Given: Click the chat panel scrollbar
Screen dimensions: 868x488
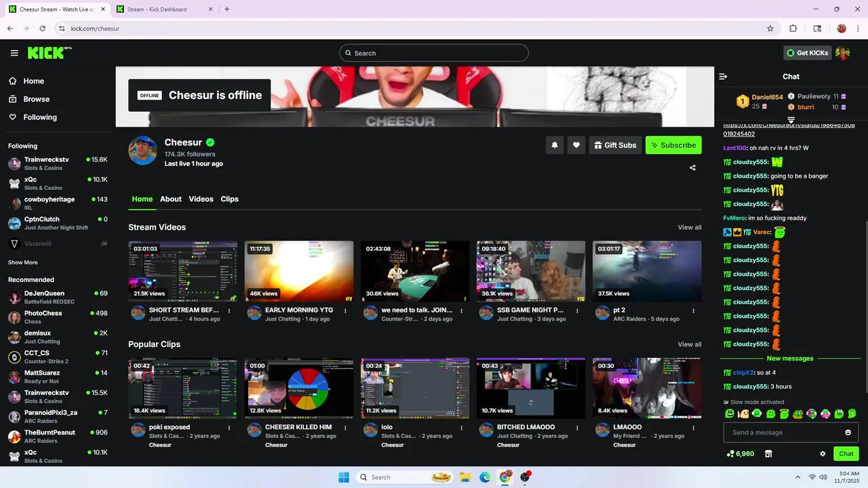Looking at the screenshot, I should coord(865,306).
